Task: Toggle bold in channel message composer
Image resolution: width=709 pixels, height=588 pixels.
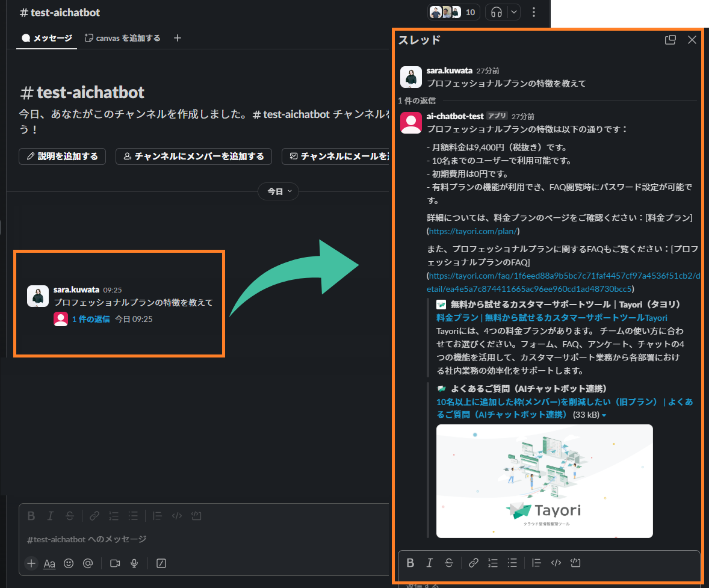Action: point(31,516)
